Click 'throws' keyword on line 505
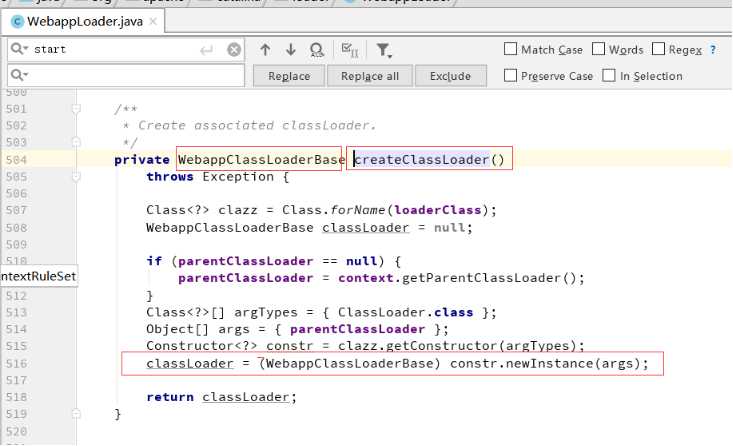 (x=170, y=177)
